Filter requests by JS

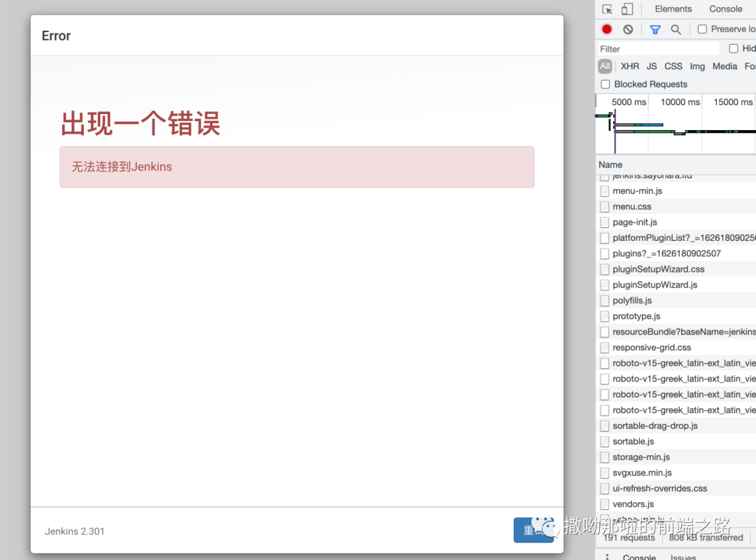pos(652,66)
